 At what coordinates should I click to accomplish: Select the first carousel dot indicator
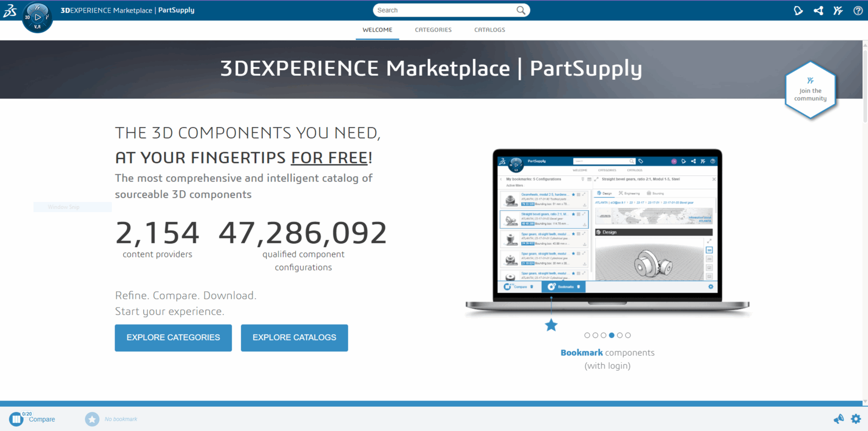[x=587, y=335]
